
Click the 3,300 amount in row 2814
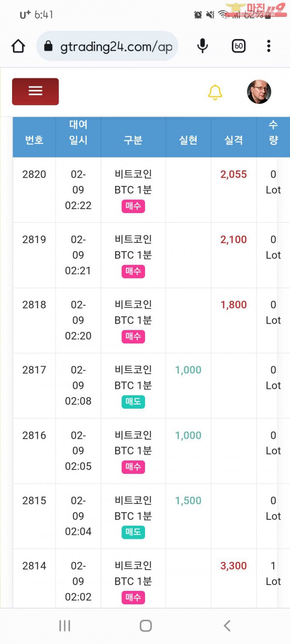[x=233, y=566]
